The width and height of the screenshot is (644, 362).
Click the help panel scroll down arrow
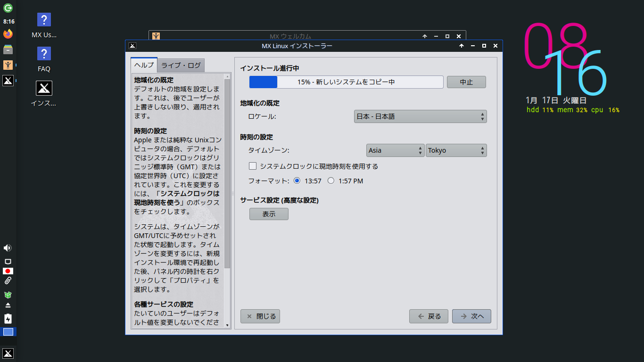coord(227,325)
